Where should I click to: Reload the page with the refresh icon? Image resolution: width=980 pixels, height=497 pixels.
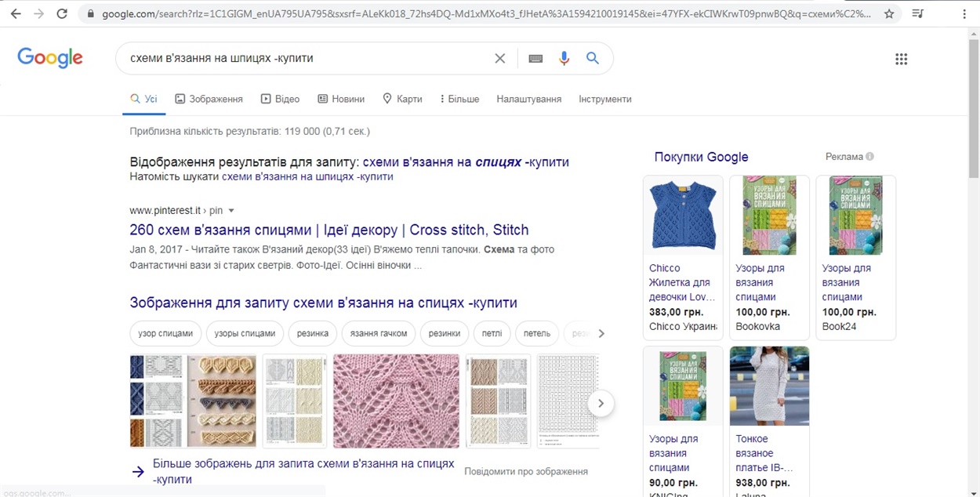(62, 13)
